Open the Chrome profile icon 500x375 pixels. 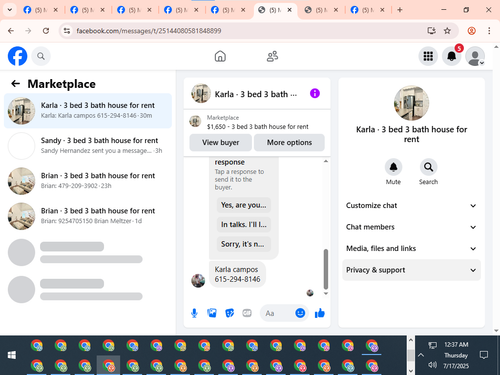click(471, 31)
